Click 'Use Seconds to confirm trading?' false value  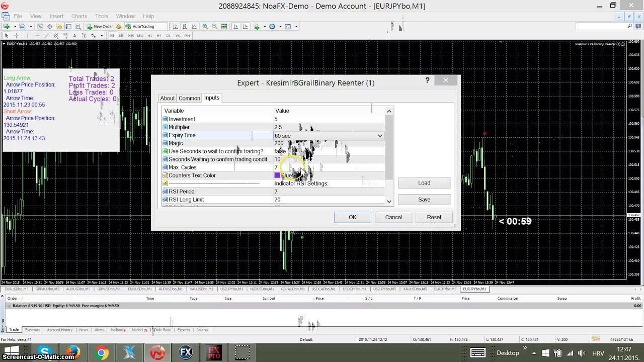pyautogui.click(x=280, y=151)
